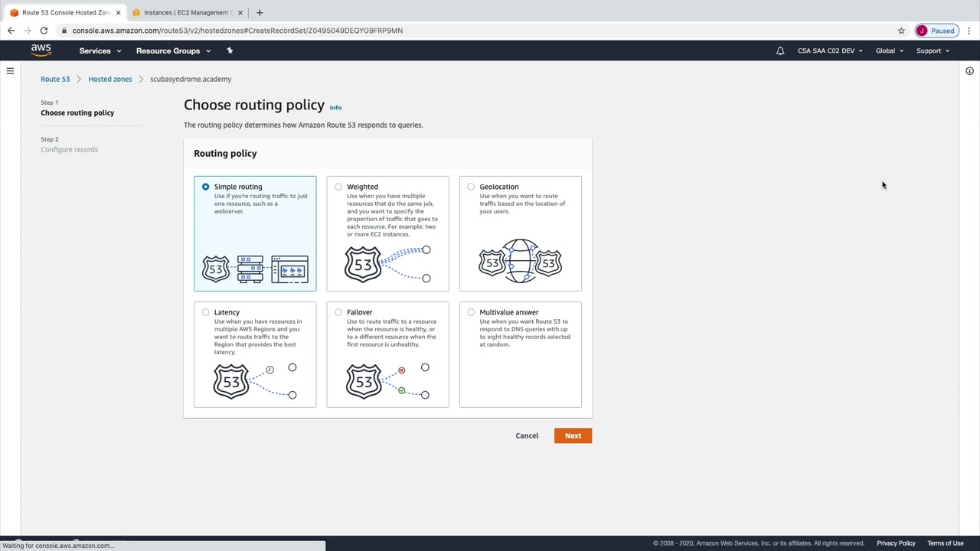Click the Cancel button

527,435
